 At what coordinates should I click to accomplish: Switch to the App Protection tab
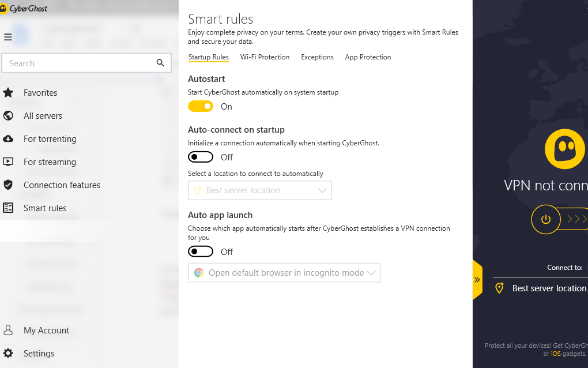point(368,57)
